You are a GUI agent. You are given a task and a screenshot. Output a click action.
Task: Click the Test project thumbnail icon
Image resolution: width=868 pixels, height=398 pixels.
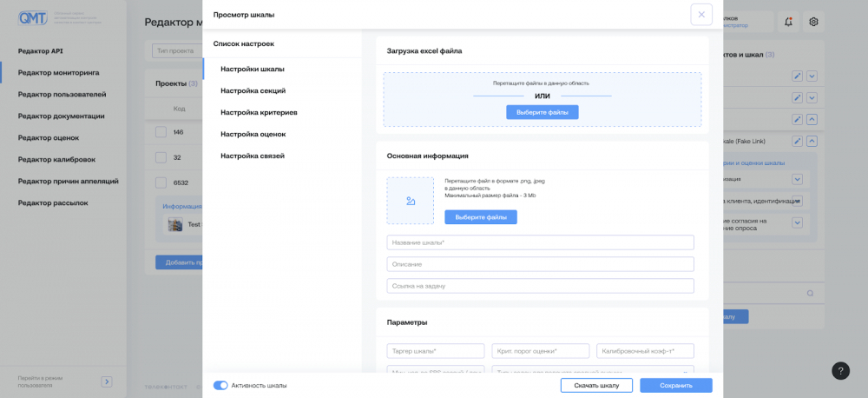(175, 224)
